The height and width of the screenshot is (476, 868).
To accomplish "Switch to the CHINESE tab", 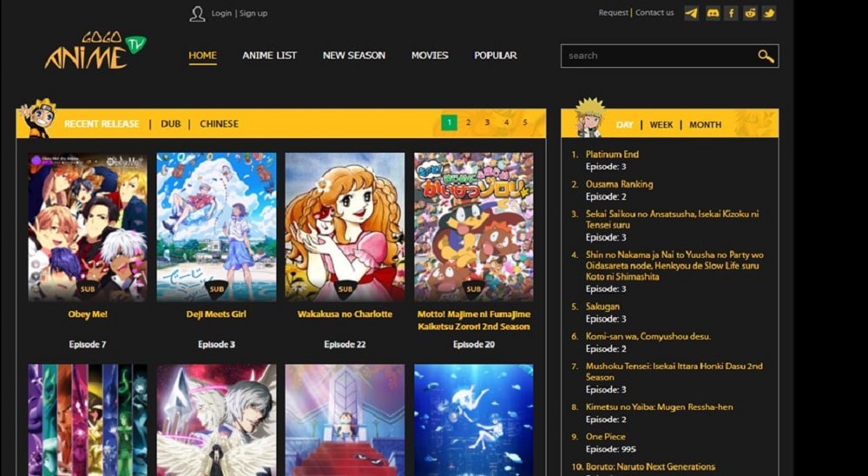I will tap(220, 123).
